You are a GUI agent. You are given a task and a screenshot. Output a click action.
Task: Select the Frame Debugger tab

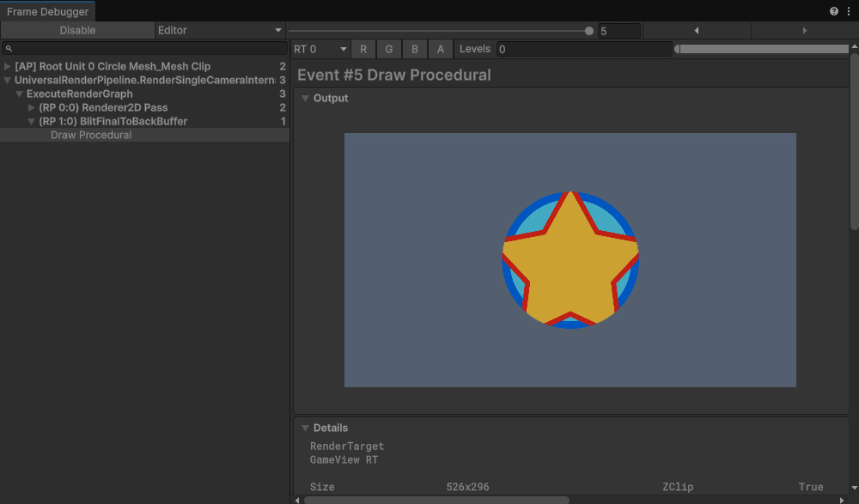coord(48,12)
